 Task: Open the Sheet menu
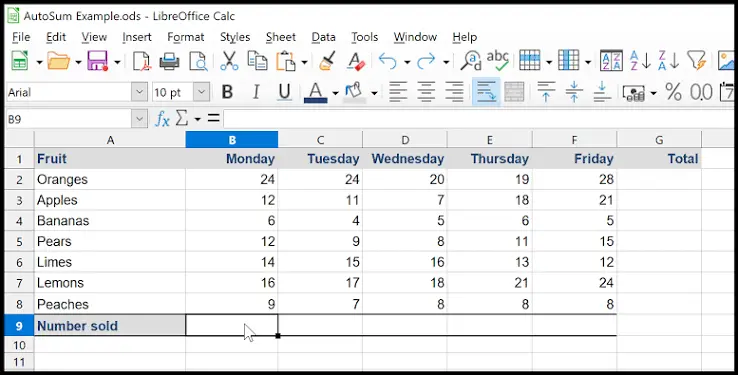(281, 37)
